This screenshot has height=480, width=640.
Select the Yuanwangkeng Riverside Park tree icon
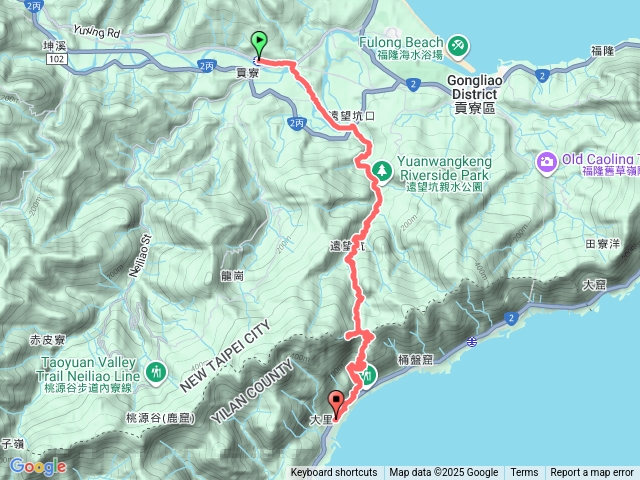pyautogui.click(x=382, y=171)
